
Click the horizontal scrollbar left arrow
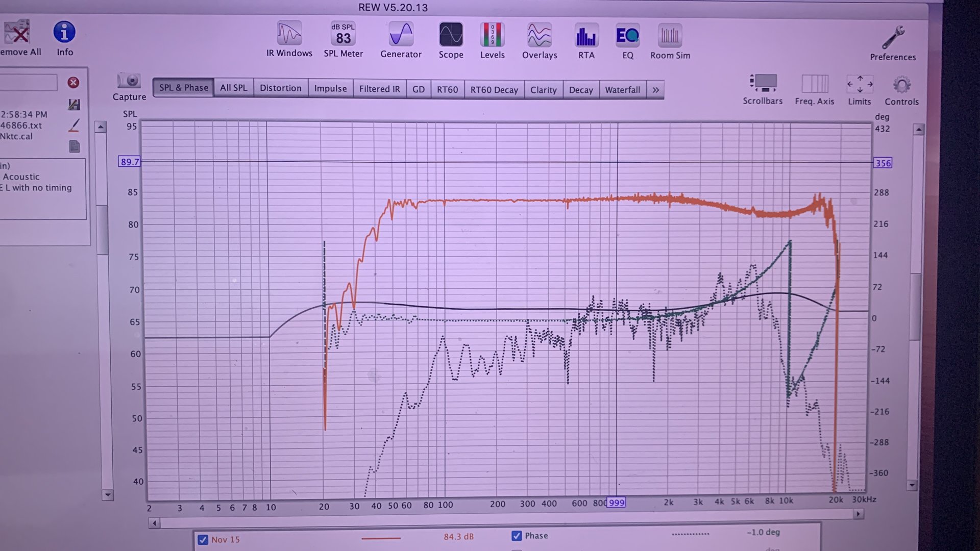[x=154, y=523]
